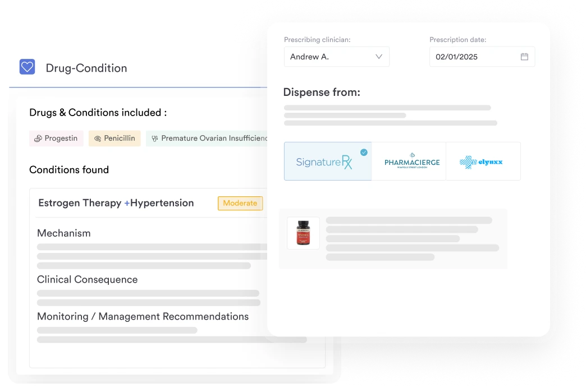Screen dimensions: 586x392
Task: Click the allergen icon on Penicillin tag
Action: pos(98,139)
